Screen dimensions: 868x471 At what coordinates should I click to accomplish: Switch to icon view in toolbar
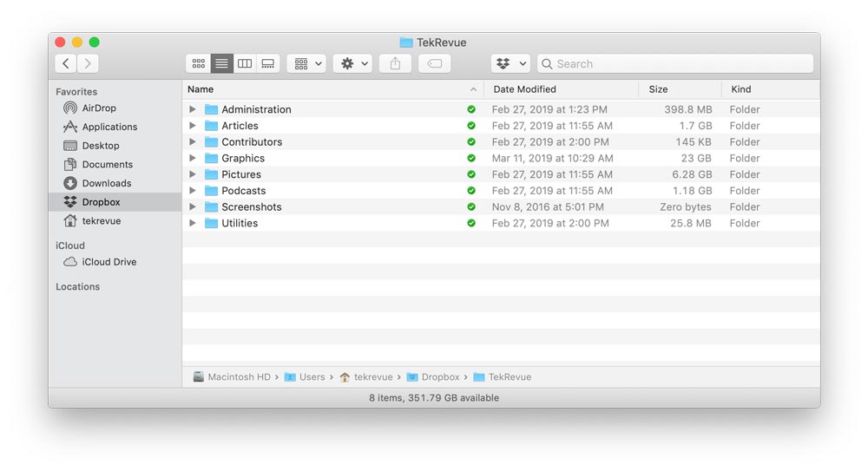198,63
